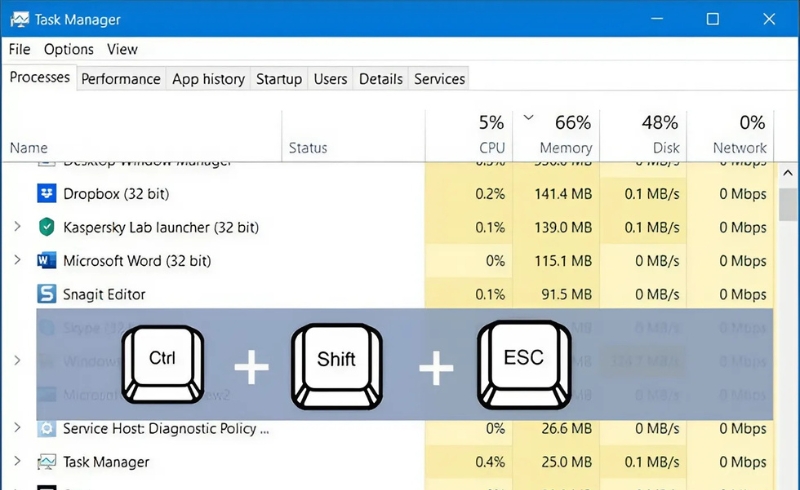The image size is (800, 490).
Task: Open the View menu
Action: click(x=122, y=50)
